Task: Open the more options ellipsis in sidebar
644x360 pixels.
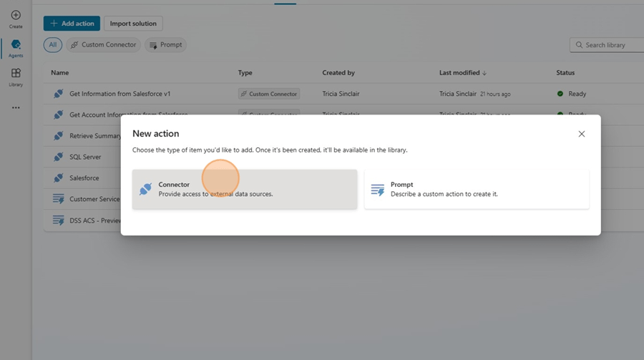Action: click(x=16, y=108)
